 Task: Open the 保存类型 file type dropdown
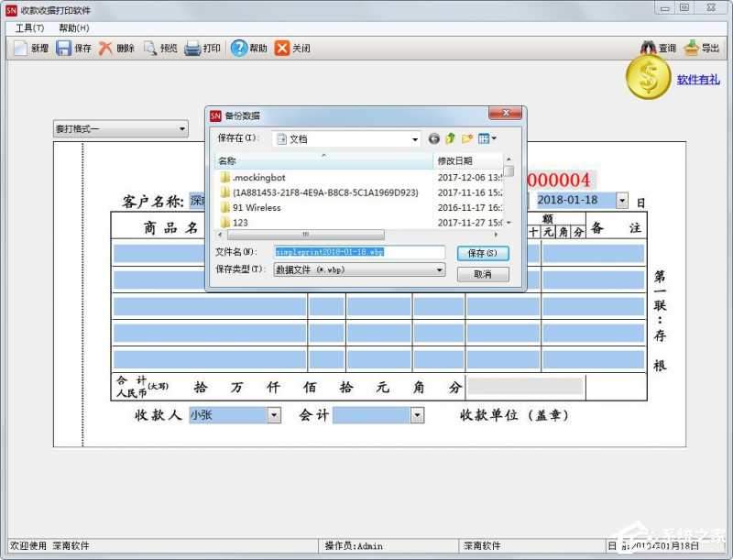[x=439, y=270]
